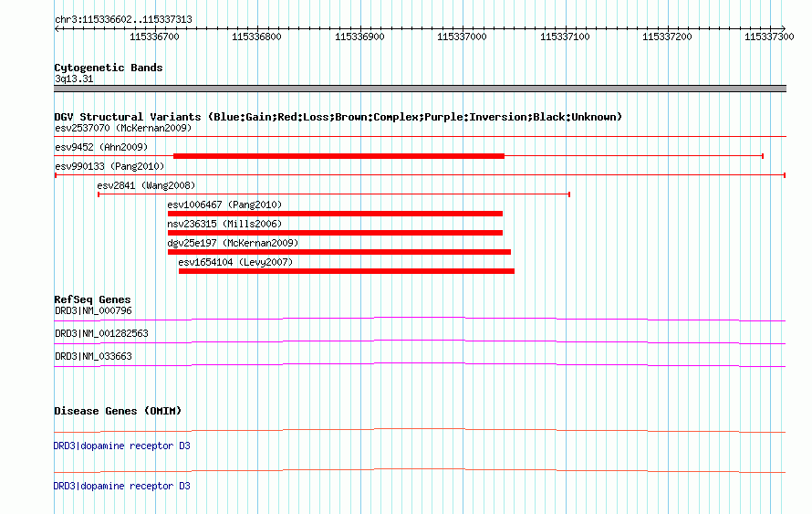The width and height of the screenshot is (812, 514).
Task: Select the gray 3q13.31 cytogenetic band bar
Action: coord(420,89)
